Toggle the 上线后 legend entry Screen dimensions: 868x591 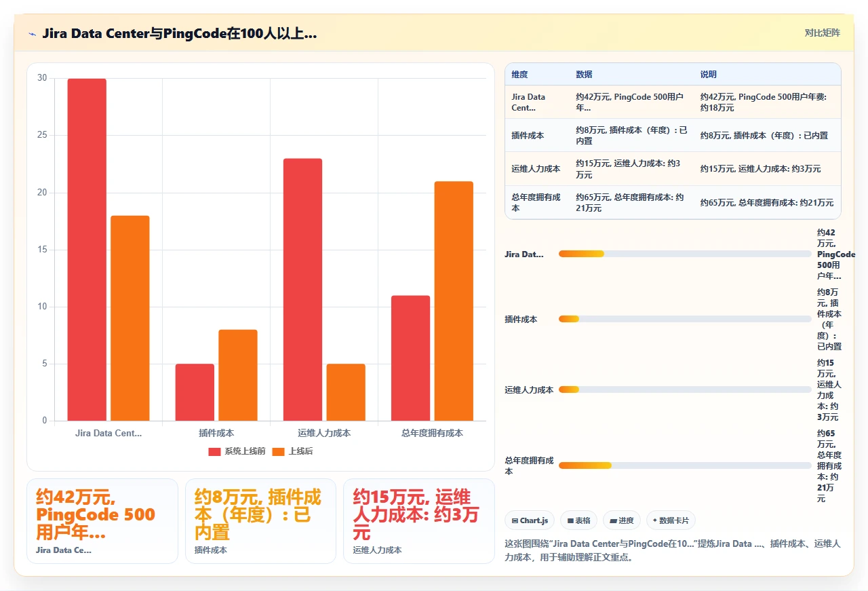[x=292, y=451]
